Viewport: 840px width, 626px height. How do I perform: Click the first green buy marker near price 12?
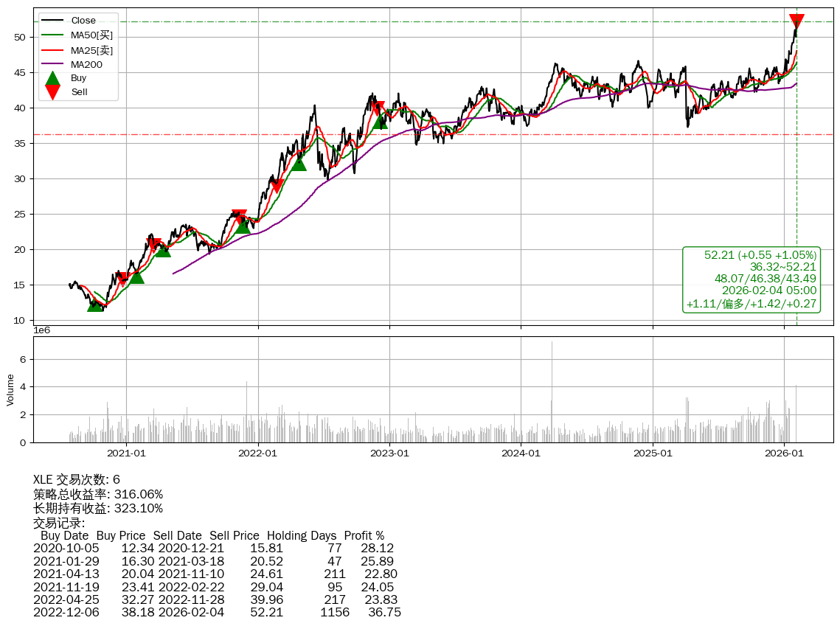click(95, 304)
